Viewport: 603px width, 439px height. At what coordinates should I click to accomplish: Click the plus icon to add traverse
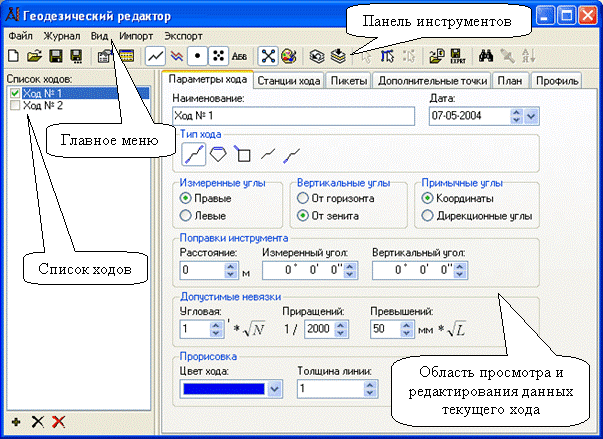(x=15, y=423)
